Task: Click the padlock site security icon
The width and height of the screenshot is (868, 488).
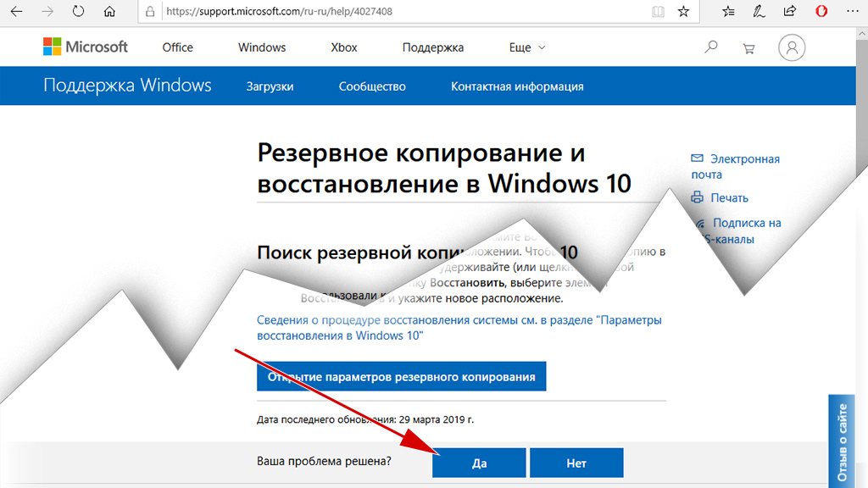Action: coord(150,12)
